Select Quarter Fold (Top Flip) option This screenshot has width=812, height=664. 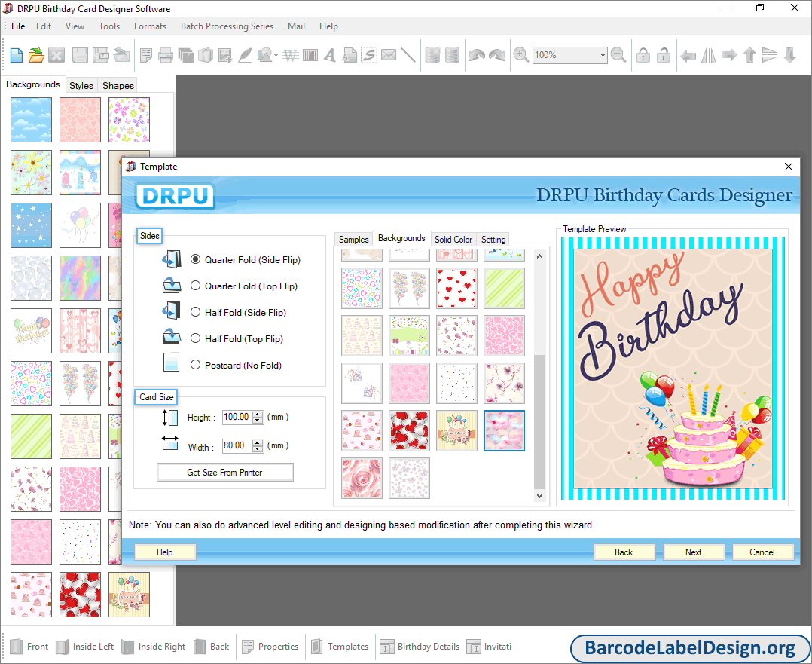[x=195, y=286]
